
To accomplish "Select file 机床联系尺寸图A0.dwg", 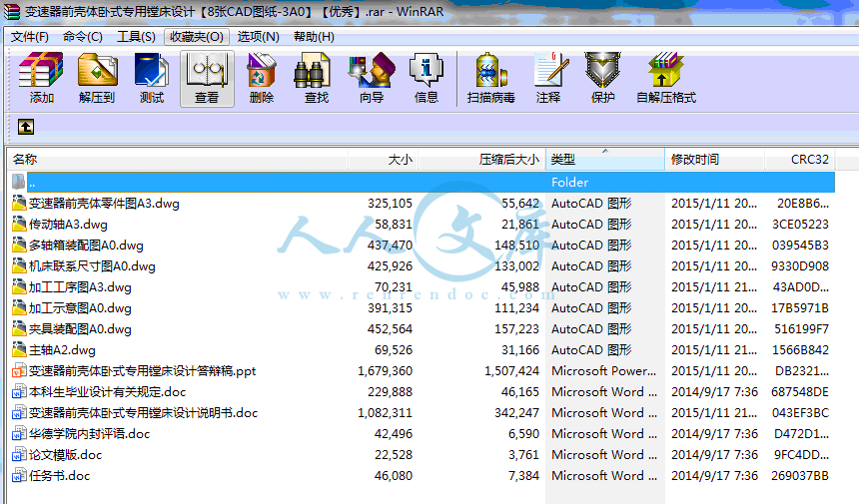I will (92, 265).
